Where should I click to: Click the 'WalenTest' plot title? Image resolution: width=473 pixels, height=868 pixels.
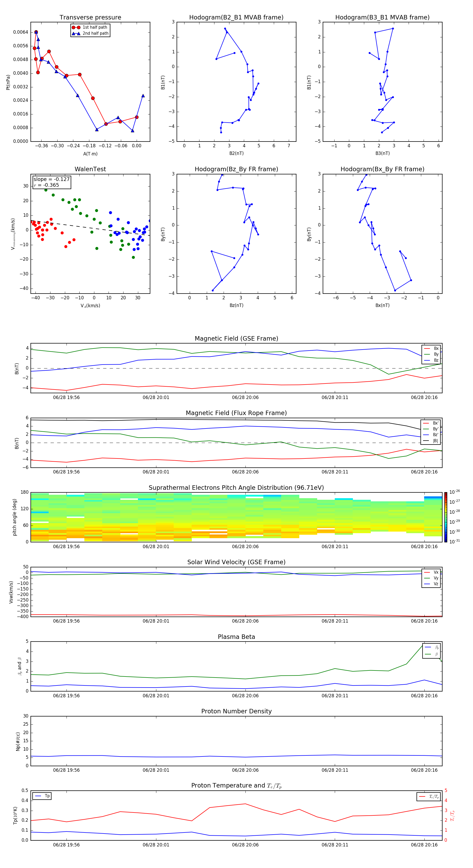(90, 169)
